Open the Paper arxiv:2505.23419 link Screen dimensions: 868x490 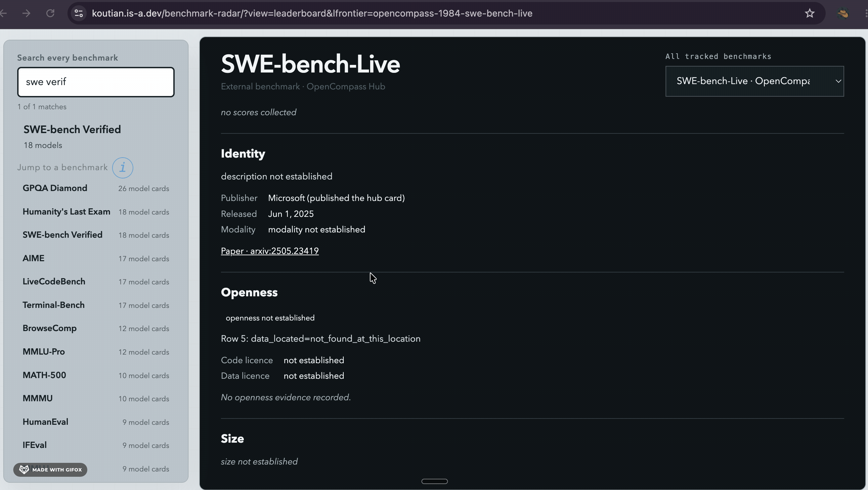pyautogui.click(x=270, y=251)
